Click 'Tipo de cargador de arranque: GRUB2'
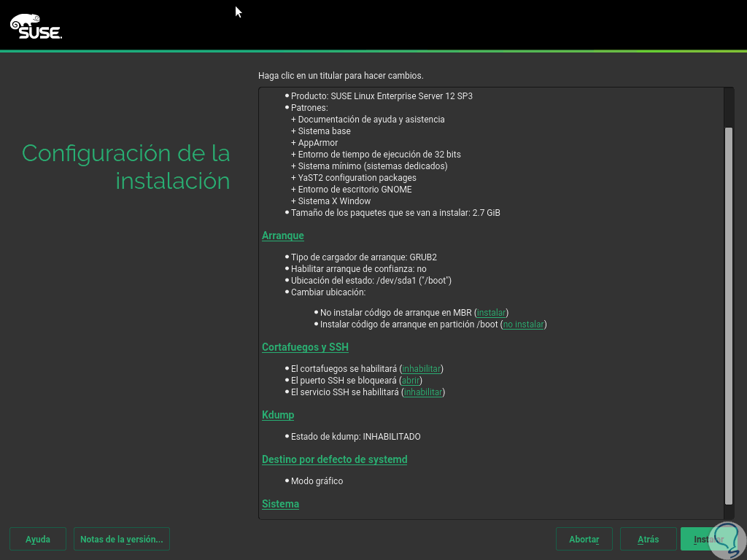The image size is (747, 560). click(364, 257)
